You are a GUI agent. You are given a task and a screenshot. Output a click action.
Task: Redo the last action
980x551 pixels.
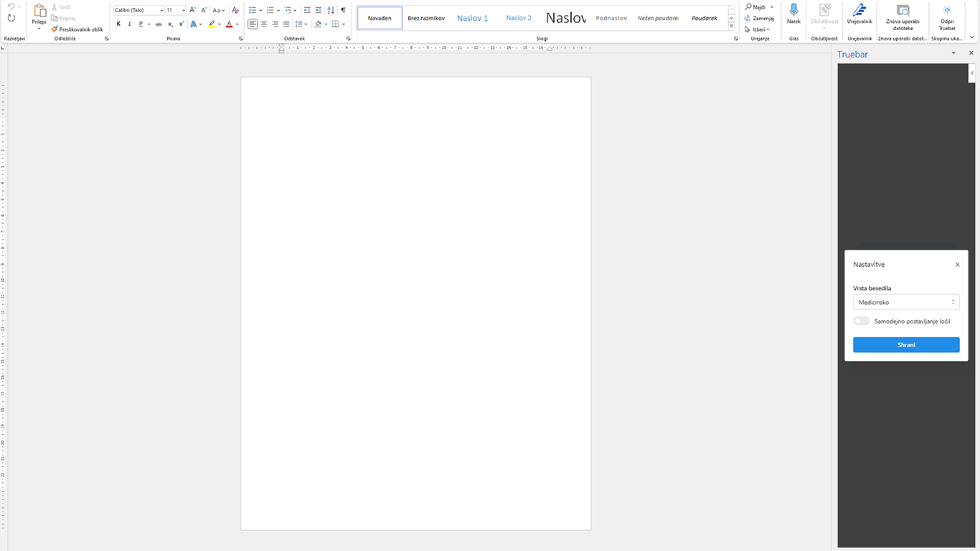coord(11,18)
